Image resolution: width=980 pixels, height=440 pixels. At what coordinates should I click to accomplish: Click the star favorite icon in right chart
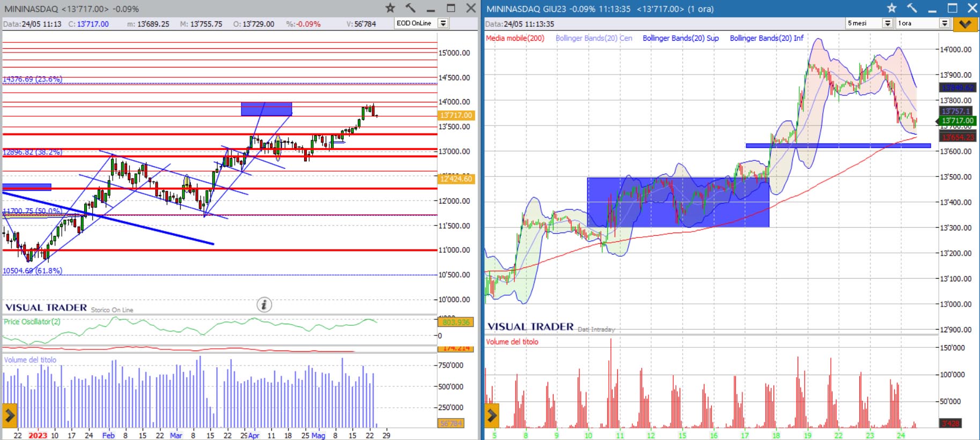coord(891,8)
